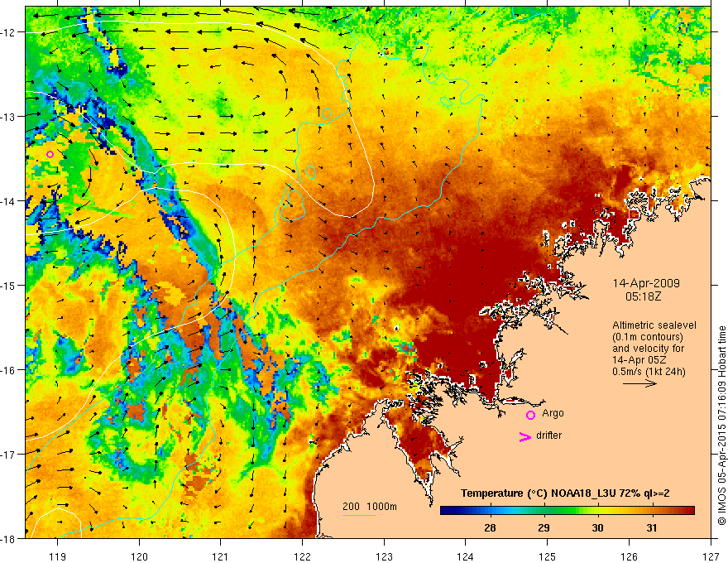728x563 pixels.
Task: Click the latitude axis label -14
Action: point(9,201)
